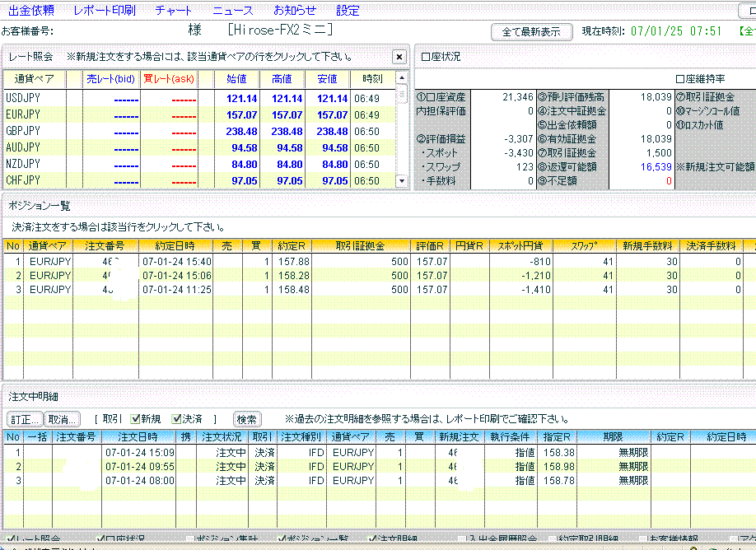The height and width of the screenshot is (550, 756).
Task: Click the 注文種別 column header
Action: [x=301, y=437]
